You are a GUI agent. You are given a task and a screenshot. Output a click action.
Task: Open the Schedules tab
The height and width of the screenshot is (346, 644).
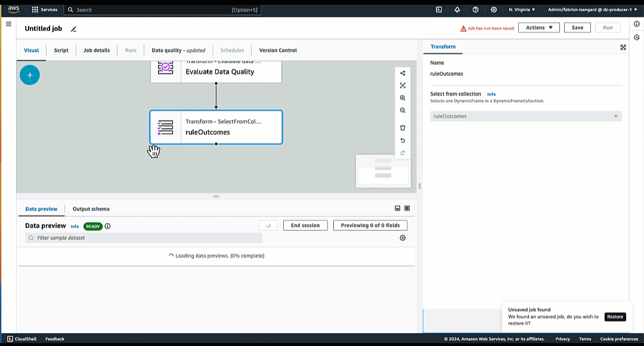pyautogui.click(x=232, y=50)
